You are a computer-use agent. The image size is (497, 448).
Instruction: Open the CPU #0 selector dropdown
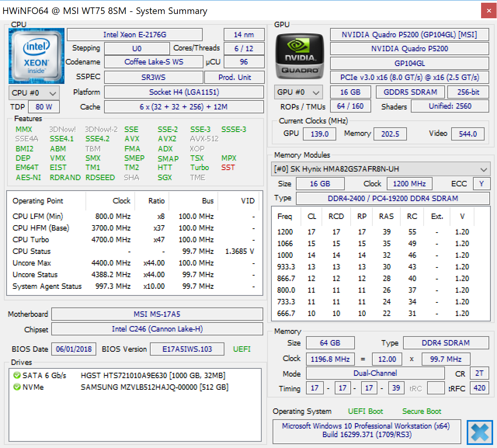click(x=34, y=93)
